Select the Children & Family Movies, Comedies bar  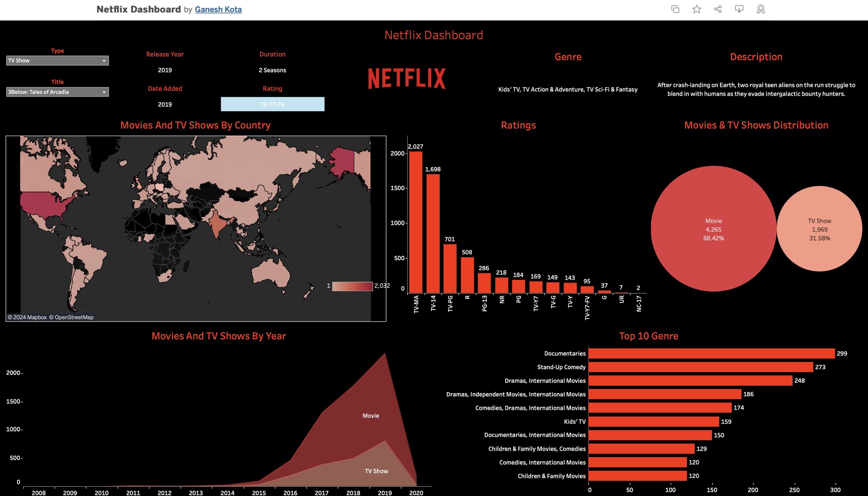point(642,449)
